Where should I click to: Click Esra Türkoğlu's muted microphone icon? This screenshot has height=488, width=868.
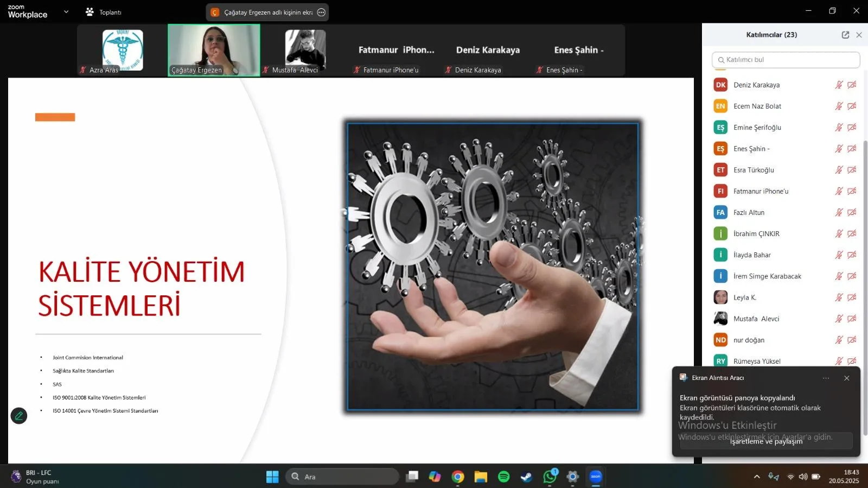(x=839, y=170)
